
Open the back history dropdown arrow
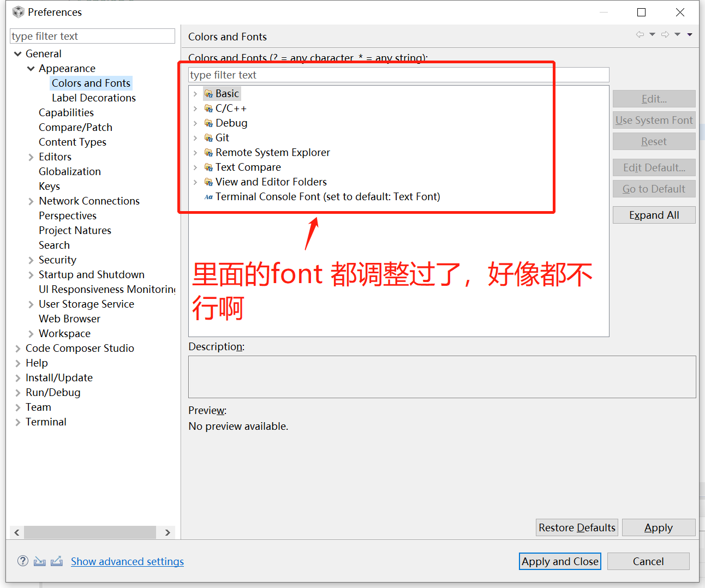click(x=652, y=34)
